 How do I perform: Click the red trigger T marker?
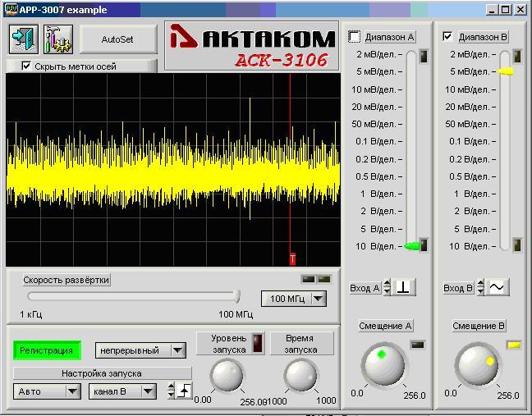point(292,259)
